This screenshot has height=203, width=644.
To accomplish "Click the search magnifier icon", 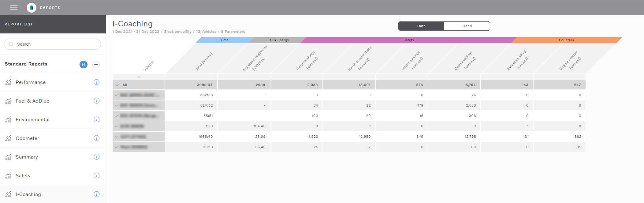I will tap(11, 44).
